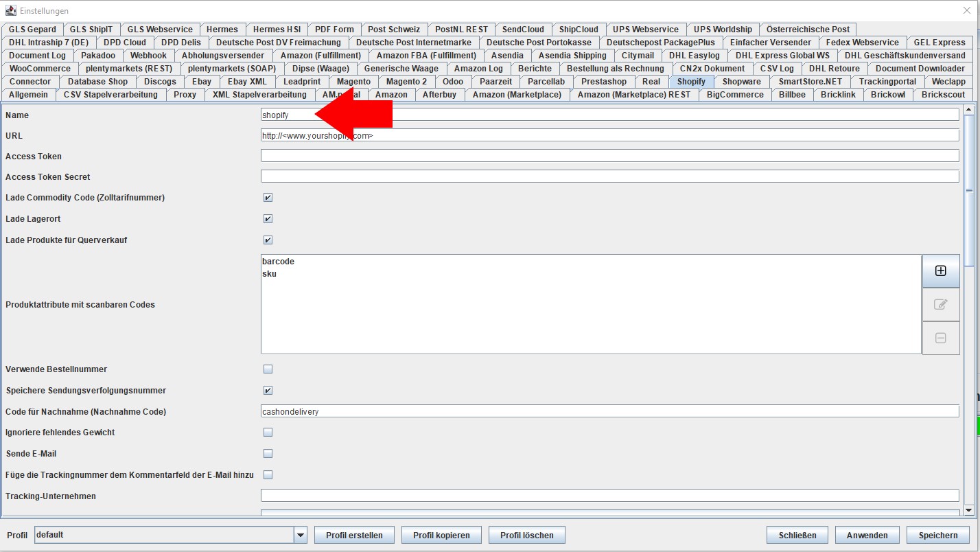Open the Ebay XML tab
Screen dimensions: 980x552
(247, 82)
